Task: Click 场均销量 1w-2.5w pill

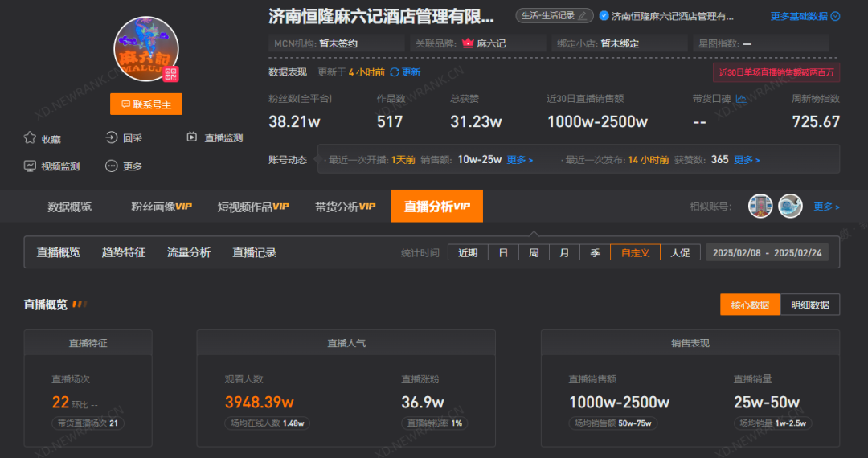Action: 773,423
